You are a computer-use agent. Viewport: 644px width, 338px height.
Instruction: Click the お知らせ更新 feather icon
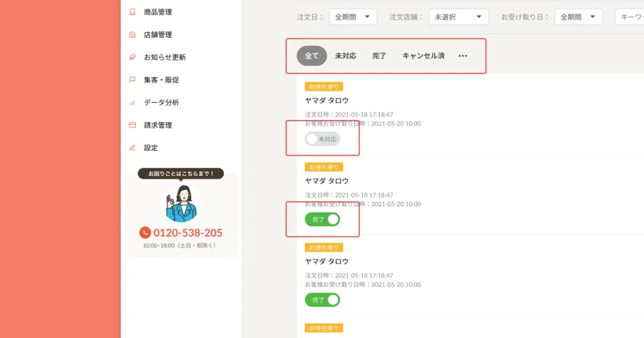132,57
